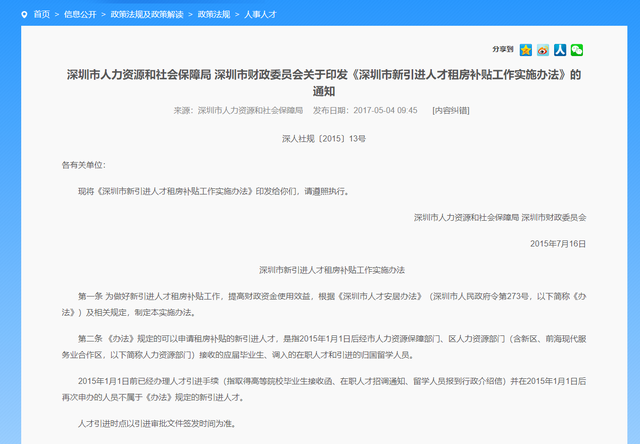Click centered heading 深圳市新引进人才租房补贴工作实施办法
Screen dimensions: 640x444
click(x=332, y=270)
